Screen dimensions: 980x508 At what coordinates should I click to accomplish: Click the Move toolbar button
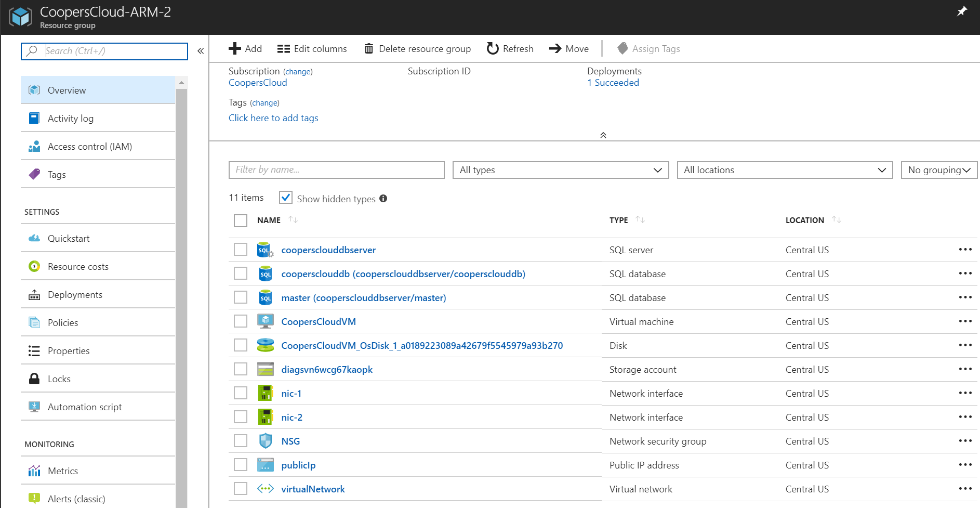click(569, 48)
